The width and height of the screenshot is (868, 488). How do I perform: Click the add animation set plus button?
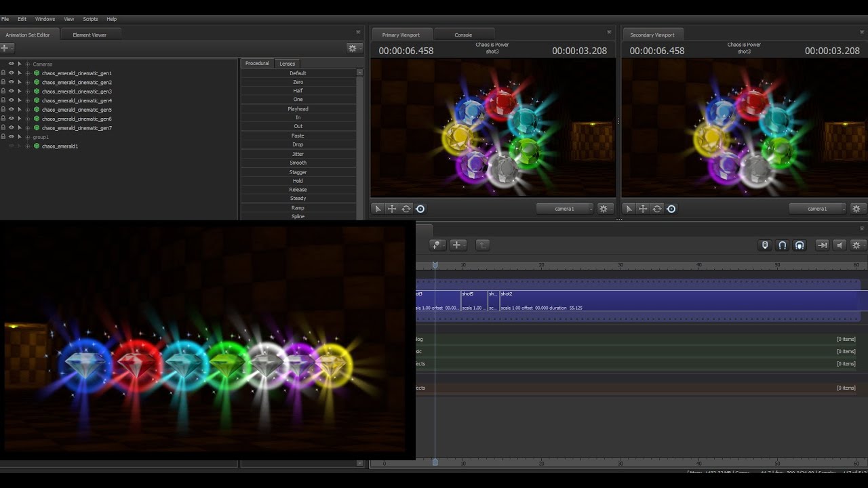7,48
